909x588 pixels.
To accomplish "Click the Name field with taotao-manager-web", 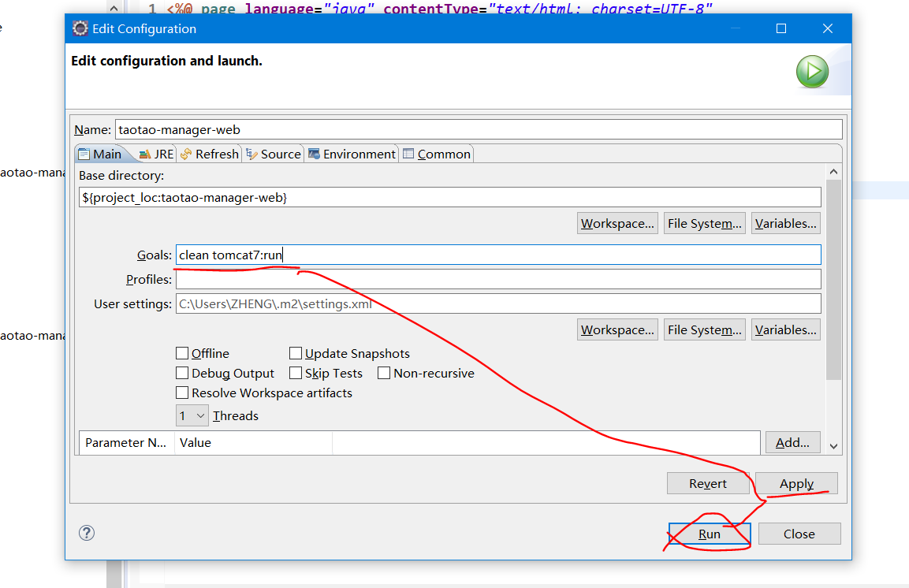I will [x=479, y=129].
